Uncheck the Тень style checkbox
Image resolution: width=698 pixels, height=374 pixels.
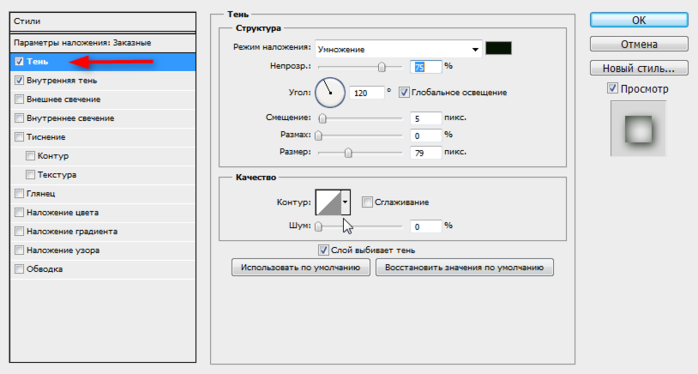(x=19, y=61)
